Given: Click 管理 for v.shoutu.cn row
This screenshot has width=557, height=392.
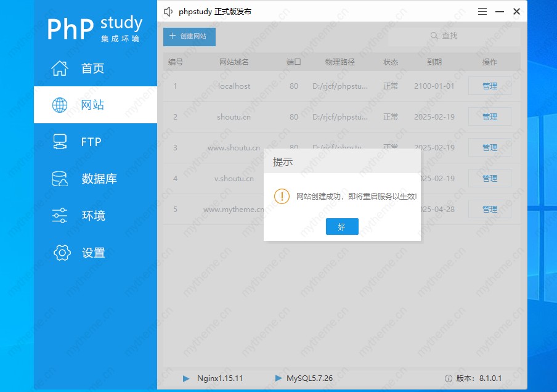Looking at the screenshot, I should tap(489, 178).
